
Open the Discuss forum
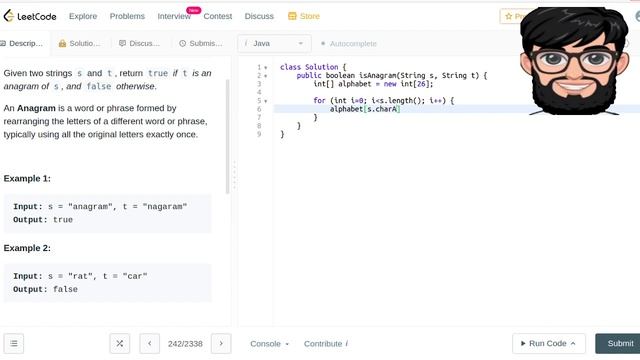[259, 16]
